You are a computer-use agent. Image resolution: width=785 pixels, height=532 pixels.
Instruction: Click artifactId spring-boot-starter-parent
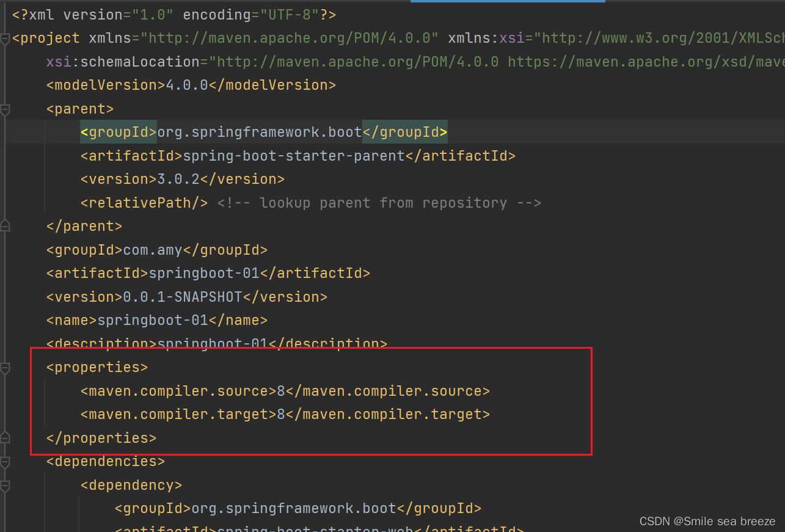point(298,156)
